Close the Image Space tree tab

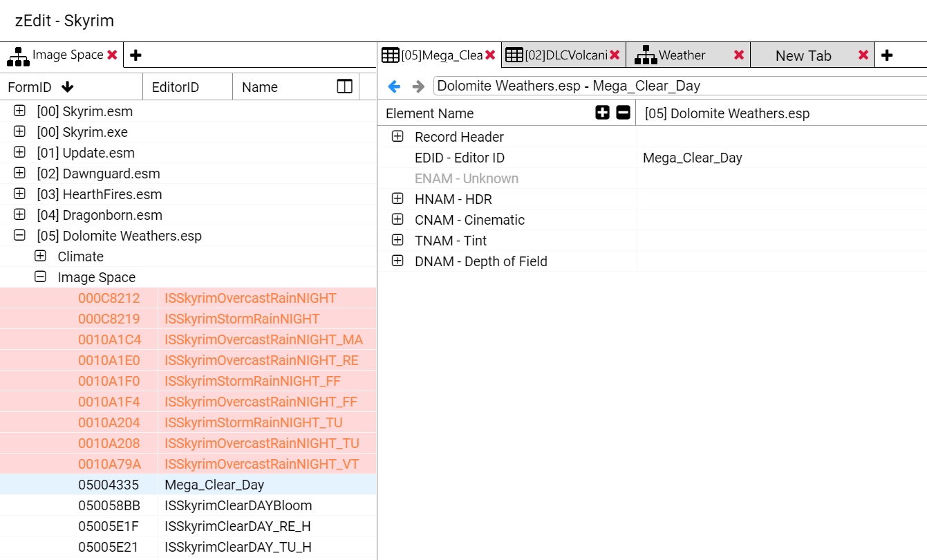[x=112, y=55]
